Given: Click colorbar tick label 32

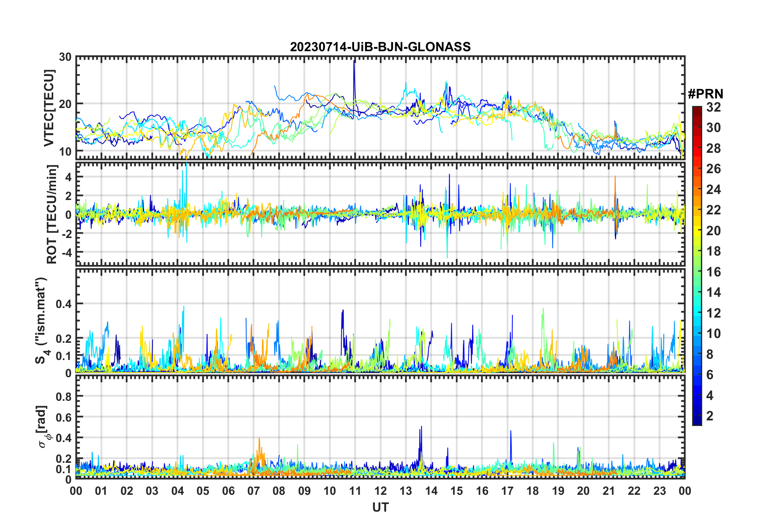Looking at the screenshot, I should point(714,107).
